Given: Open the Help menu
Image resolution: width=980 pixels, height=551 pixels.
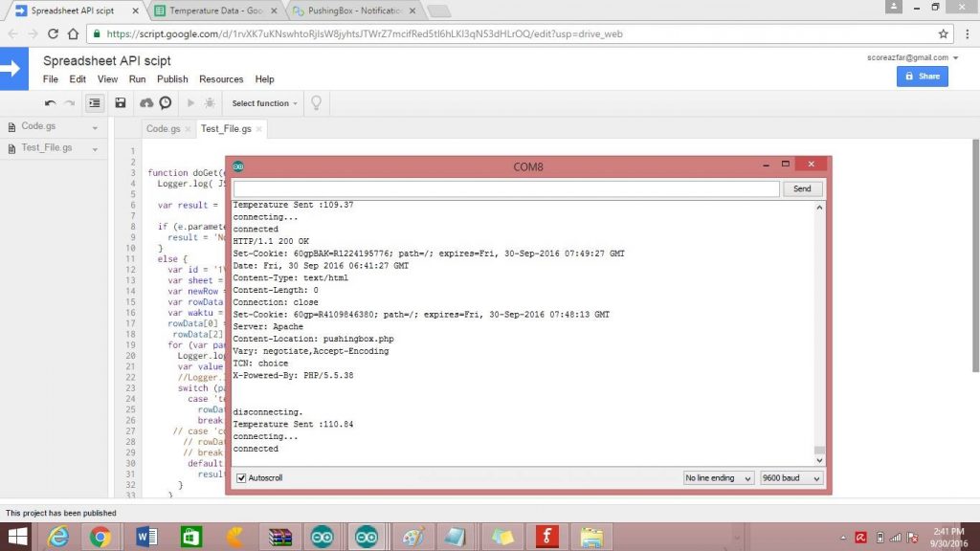Looking at the screenshot, I should [264, 79].
